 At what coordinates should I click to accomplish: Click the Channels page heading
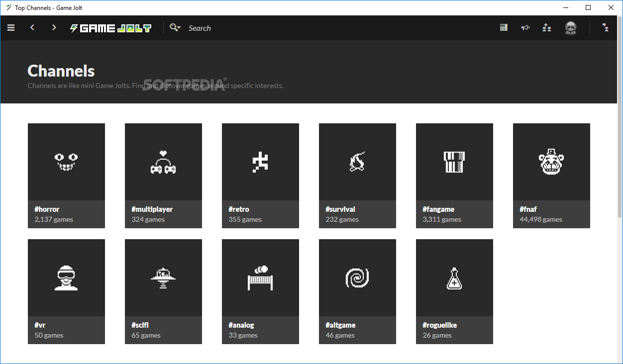click(61, 71)
